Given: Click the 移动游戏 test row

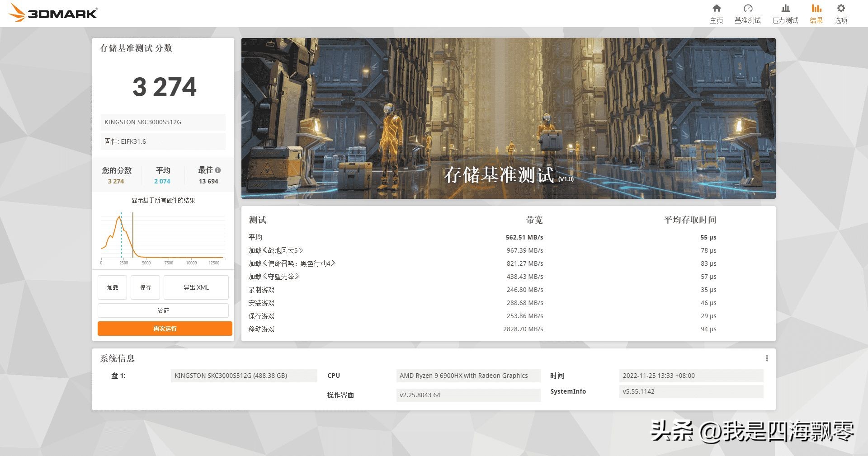Looking at the screenshot, I should (x=509, y=329).
